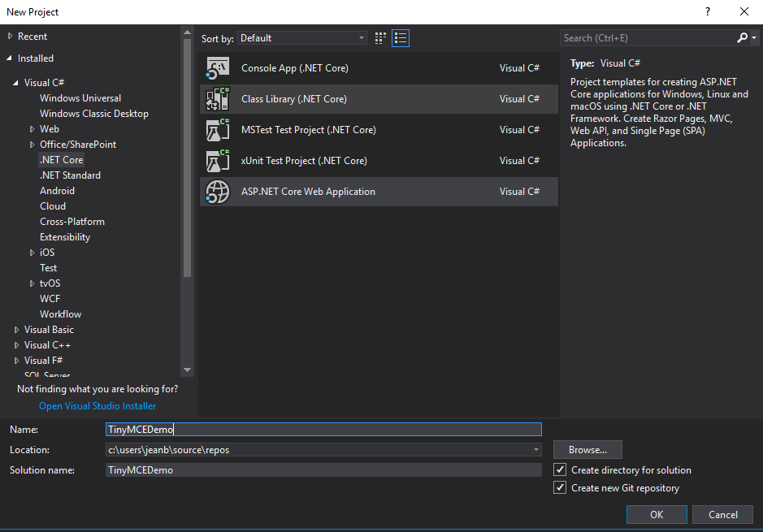The image size is (763, 532).
Task: Expand the Web tree node
Action: tap(34, 128)
